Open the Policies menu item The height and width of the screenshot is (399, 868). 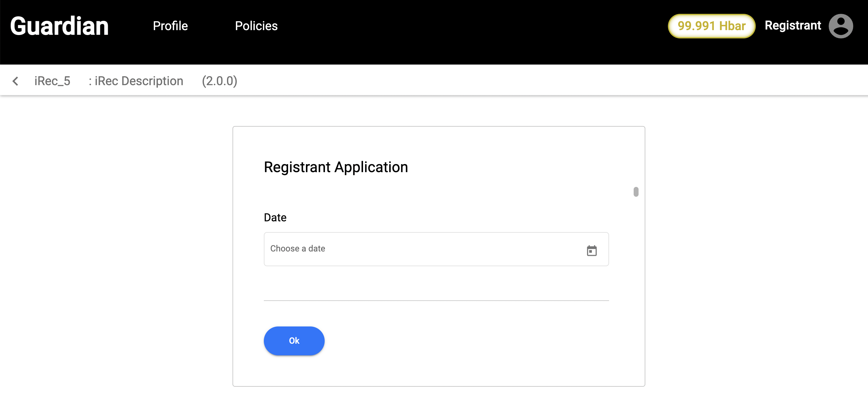point(256,26)
